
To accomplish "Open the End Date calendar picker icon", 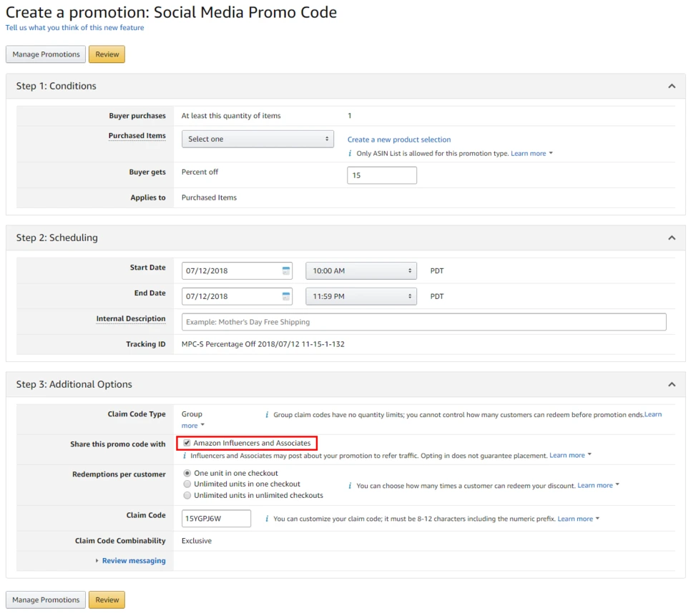I will [286, 296].
